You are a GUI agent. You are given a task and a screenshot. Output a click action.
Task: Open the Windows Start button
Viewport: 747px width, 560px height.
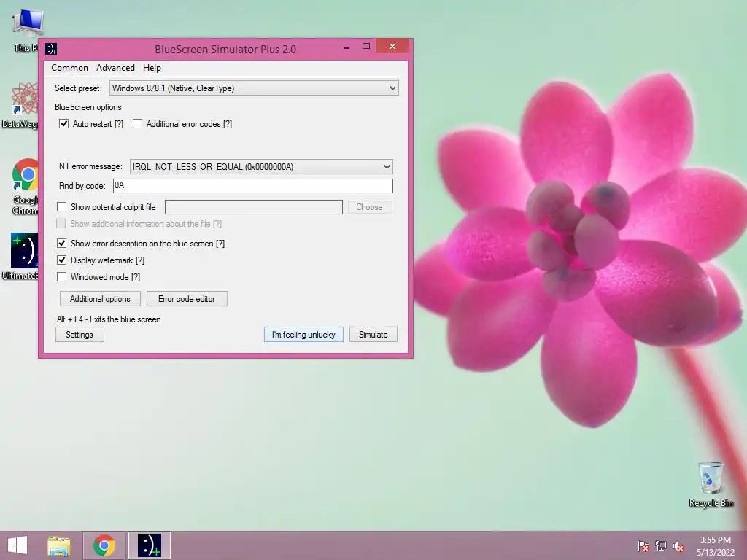18,545
